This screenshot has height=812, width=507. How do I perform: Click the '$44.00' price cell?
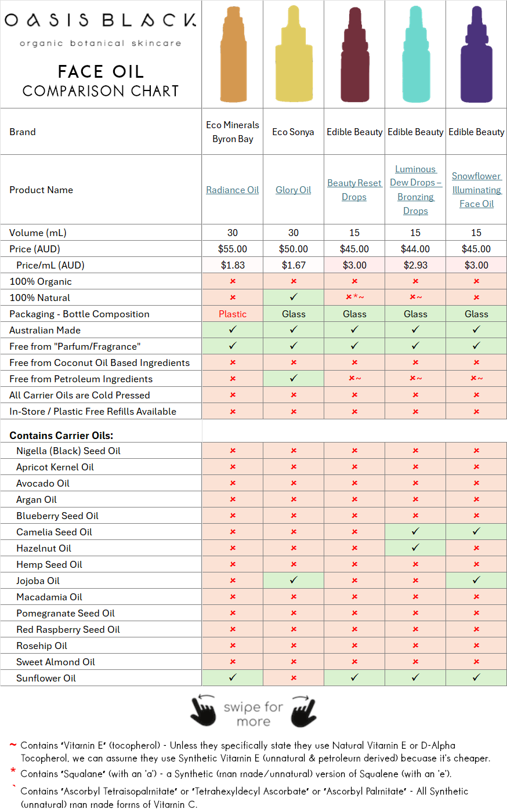415,249
